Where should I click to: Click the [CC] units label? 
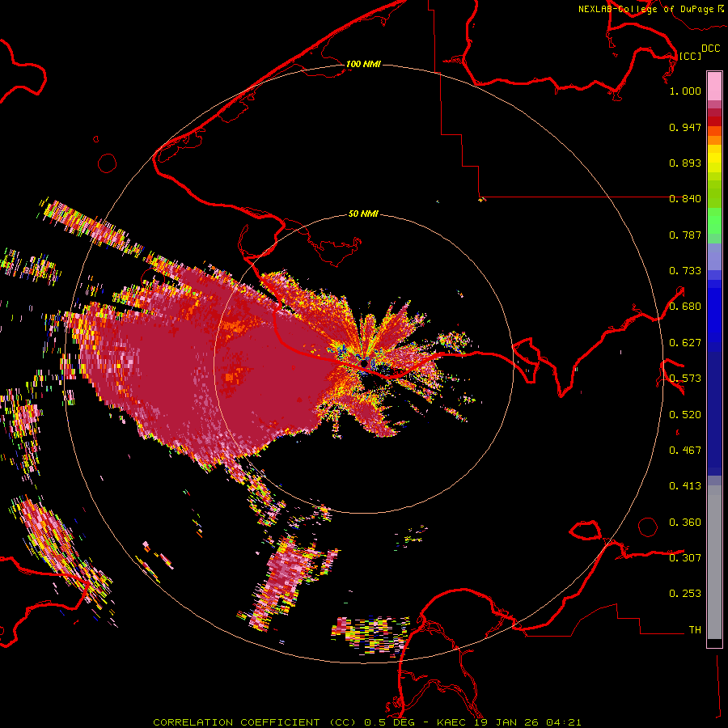click(x=690, y=56)
